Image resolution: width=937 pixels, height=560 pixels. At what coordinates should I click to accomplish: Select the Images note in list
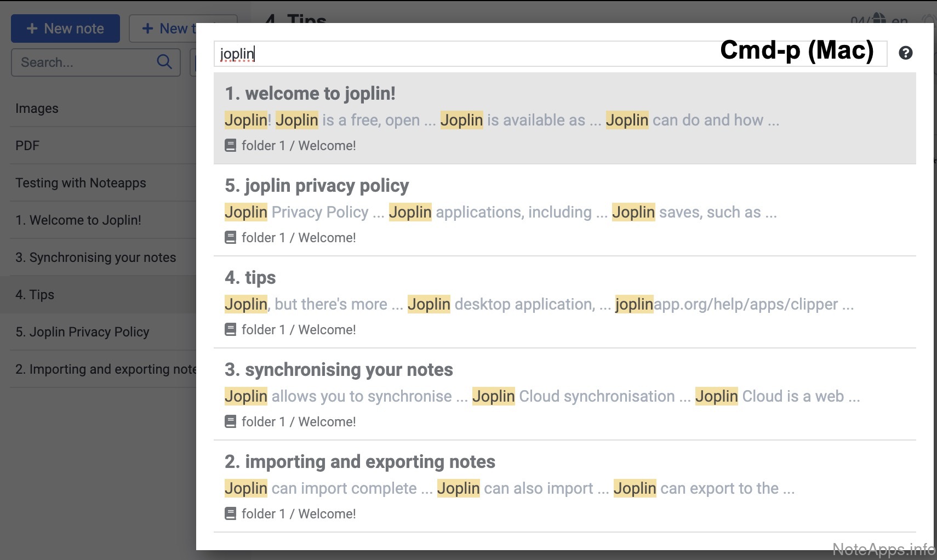tap(37, 108)
